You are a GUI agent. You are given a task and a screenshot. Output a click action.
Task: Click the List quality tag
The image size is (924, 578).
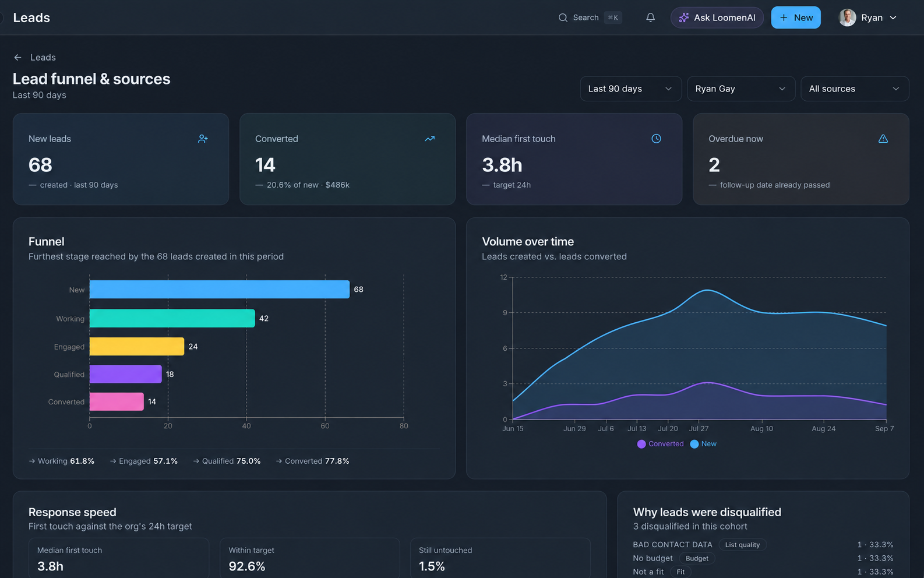pos(742,545)
